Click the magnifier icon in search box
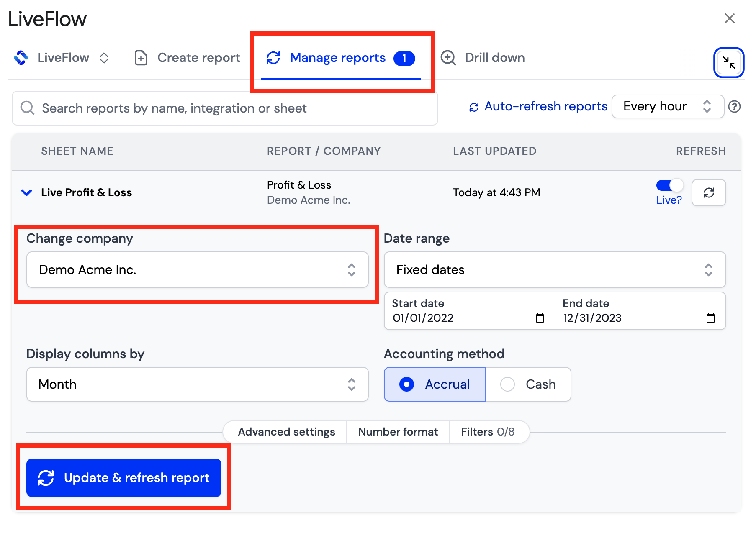 tap(28, 108)
